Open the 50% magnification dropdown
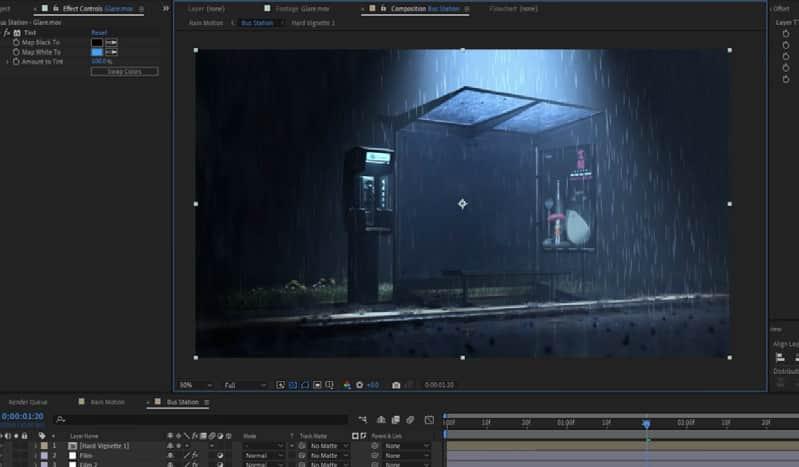The height and width of the screenshot is (467, 799). (195, 385)
